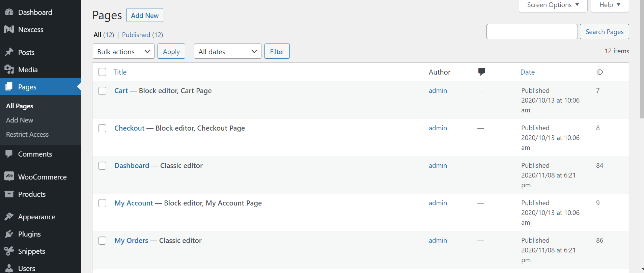Click the Posts pushpin icon
The image size is (644, 273).
coord(9,52)
